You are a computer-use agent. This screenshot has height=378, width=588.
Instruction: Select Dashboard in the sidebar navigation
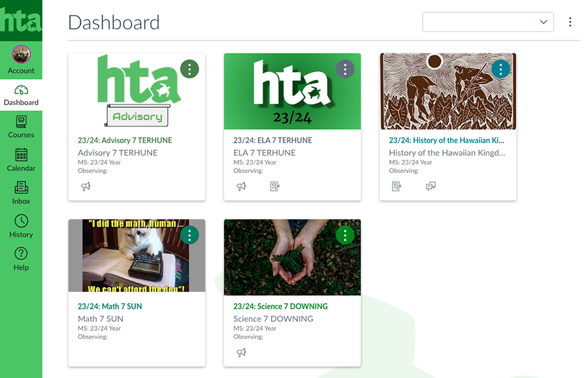click(x=21, y=95)
